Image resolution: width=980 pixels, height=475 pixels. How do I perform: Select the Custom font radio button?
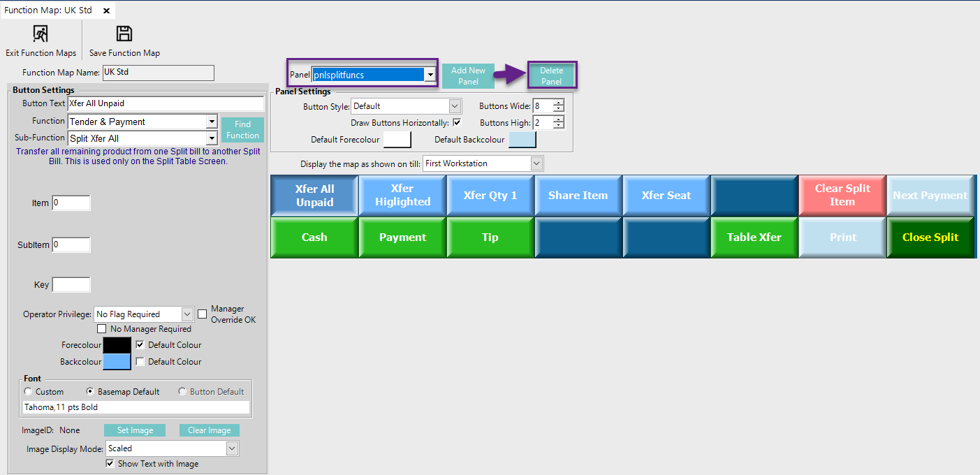(28, 392)
